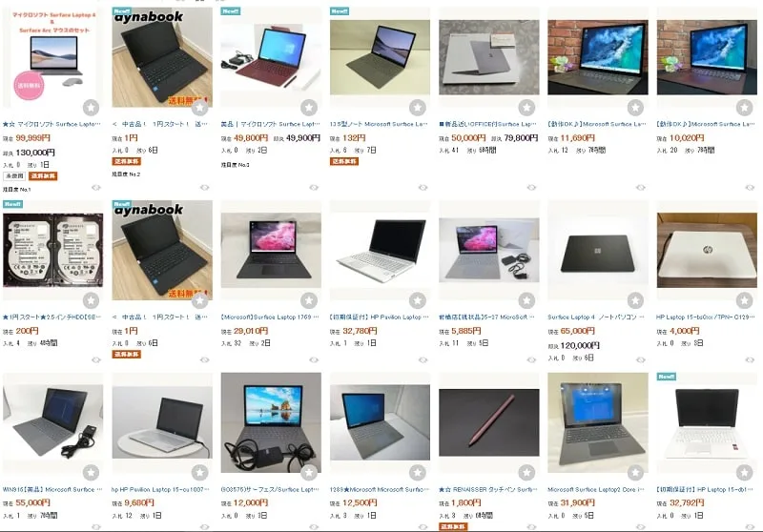This screenshot has width=763, height=532.
Task: Add the 1,800円 RENAISSER touch pen to watchlist
Action: point(526,472)
